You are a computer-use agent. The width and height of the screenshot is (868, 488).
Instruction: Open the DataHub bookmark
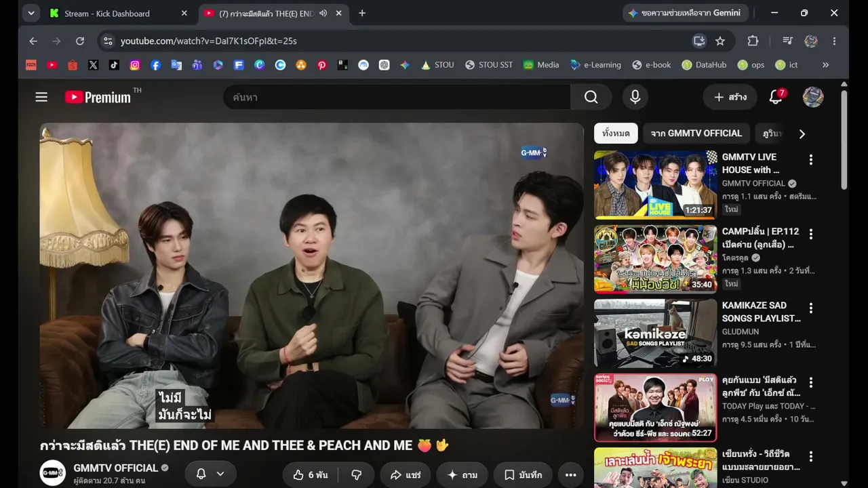tap(704, 65)
